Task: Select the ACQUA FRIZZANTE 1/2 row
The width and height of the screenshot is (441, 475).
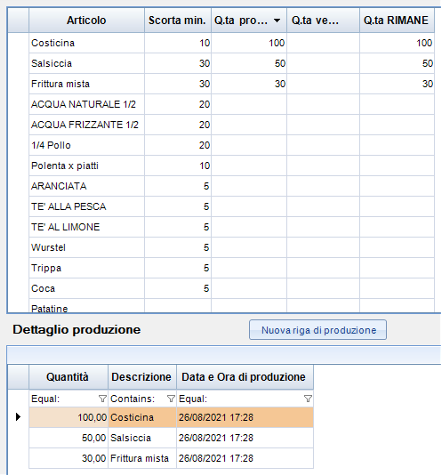Action: pyautogui.click(x=231, y=125)
